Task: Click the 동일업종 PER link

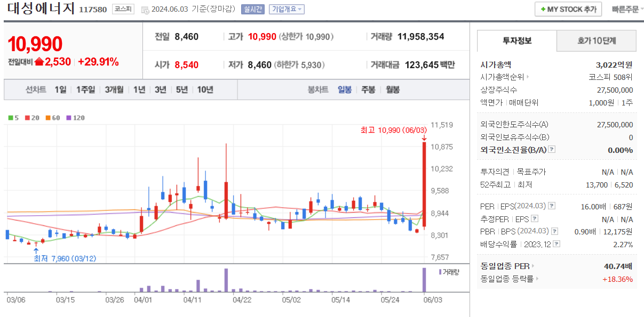Action: (505, 266)
